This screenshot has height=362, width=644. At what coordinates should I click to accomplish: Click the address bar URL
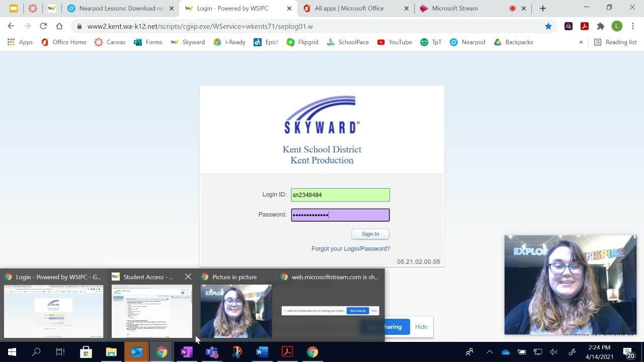pos(200,26)
